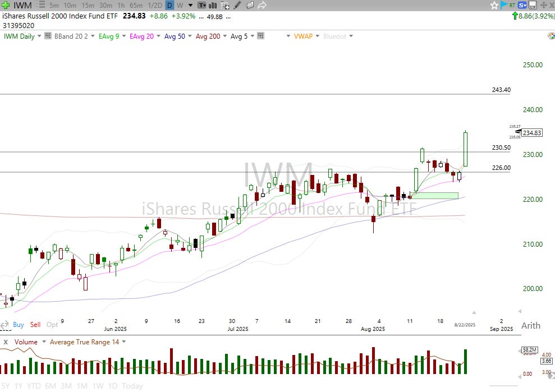Click the add-indicator grid plus icon
555x392 pixels.
coord(225,5)
